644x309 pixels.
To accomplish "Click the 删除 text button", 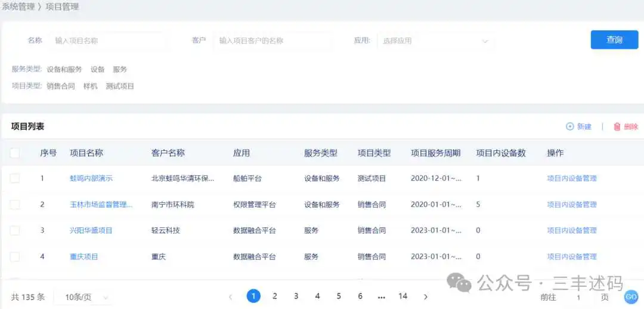I will tap(631, 126).
